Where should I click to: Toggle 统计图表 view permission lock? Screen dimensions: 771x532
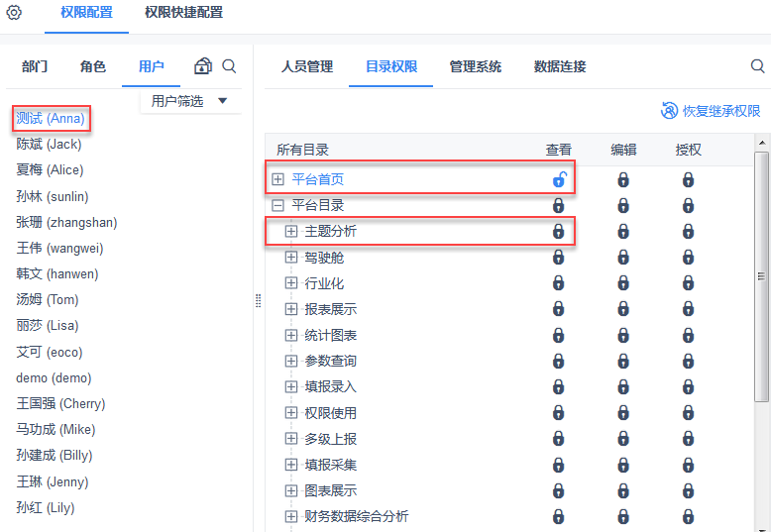[x=559, y=336]
